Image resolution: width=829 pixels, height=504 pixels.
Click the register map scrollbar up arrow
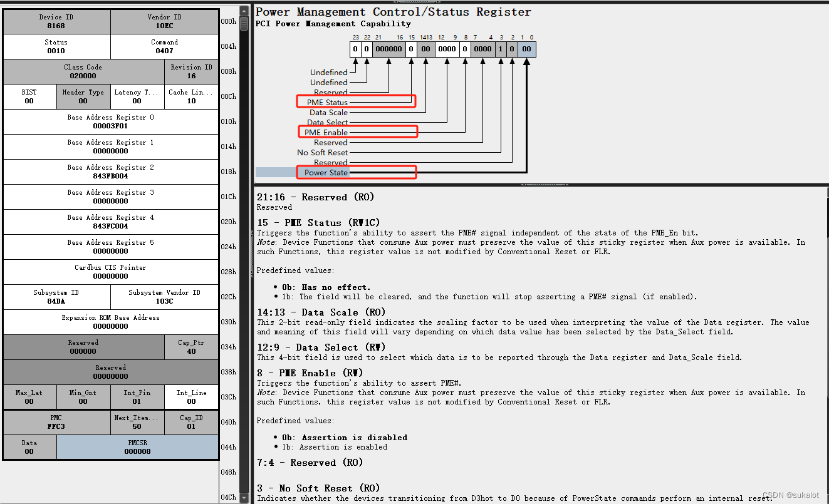[244, 11]
